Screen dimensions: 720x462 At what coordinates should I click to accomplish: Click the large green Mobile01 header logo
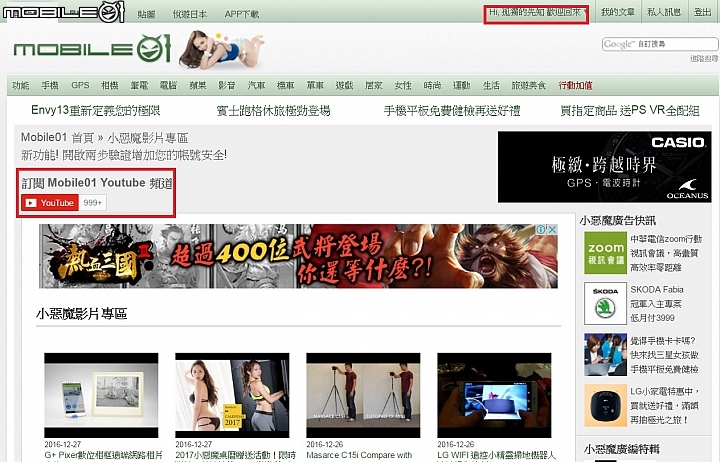click(x=92, y=48)
